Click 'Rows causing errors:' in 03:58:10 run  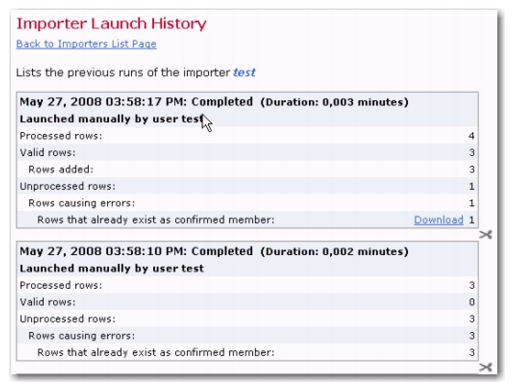tap(81, 335)
